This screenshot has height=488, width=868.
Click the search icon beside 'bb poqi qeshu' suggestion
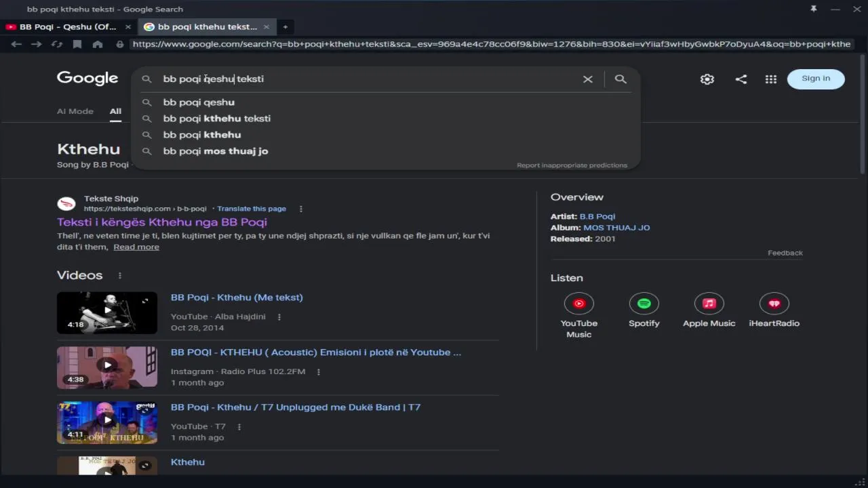(146, 102)
